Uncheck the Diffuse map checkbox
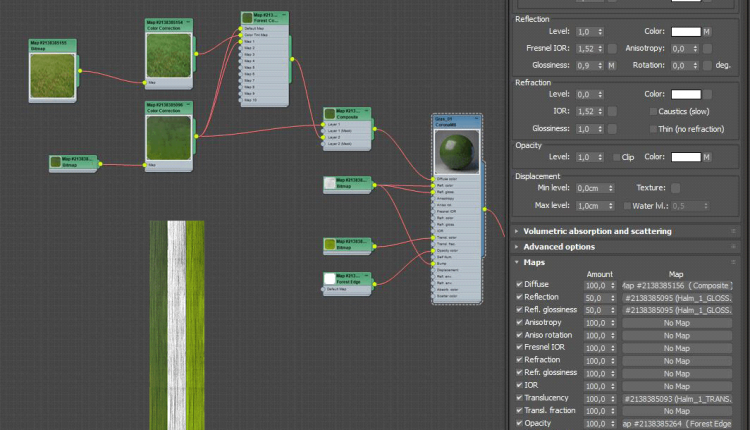 [x=518, y=285]
